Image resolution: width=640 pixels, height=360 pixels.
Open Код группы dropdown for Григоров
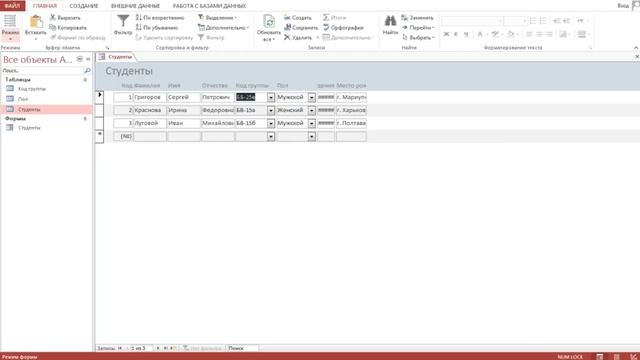[x=271, y=98]
